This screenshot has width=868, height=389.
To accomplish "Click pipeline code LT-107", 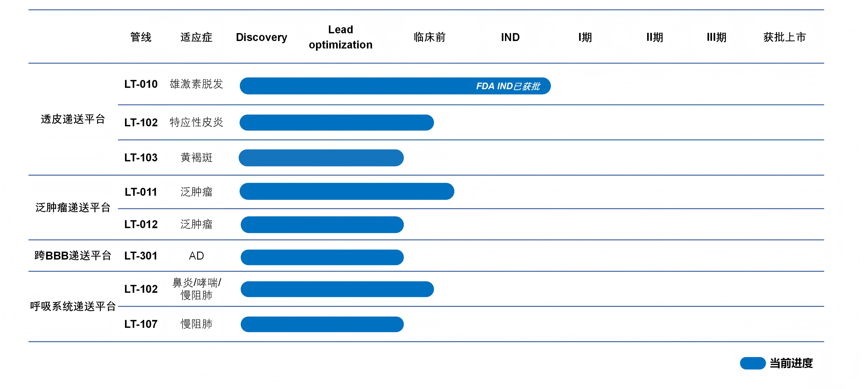I will [x=141, y=324].
